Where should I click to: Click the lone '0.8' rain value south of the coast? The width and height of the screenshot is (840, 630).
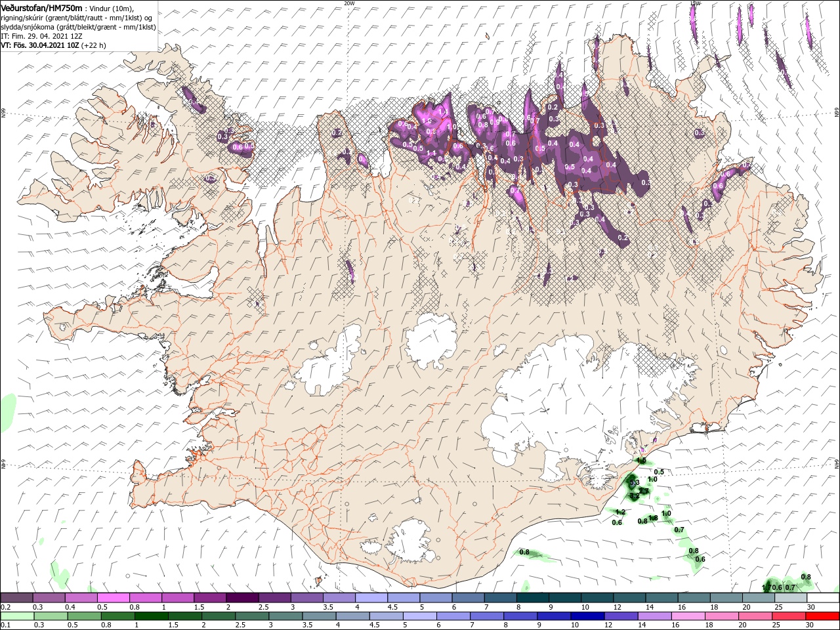(524, 552)
